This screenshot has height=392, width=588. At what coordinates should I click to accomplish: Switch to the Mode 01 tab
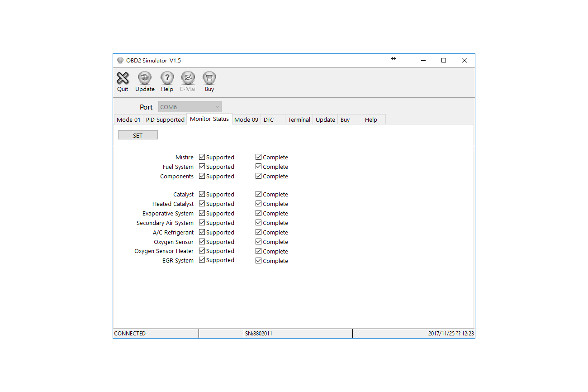(x=128, y=119)
